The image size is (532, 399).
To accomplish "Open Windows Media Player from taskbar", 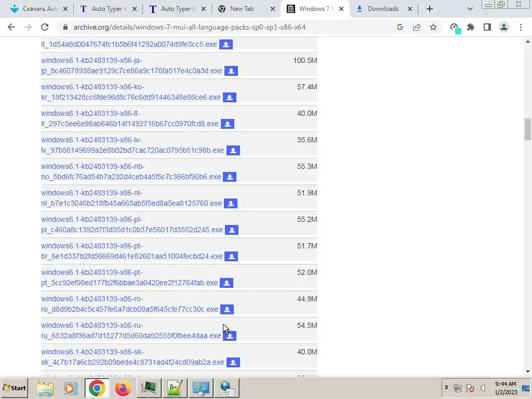I will coord(71,388).
